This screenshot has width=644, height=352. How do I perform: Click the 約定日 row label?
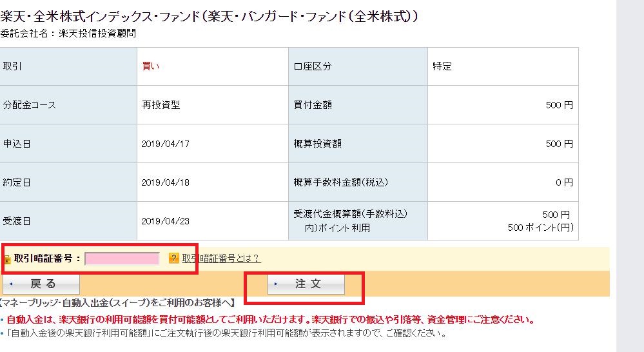[x=17, y=182]
